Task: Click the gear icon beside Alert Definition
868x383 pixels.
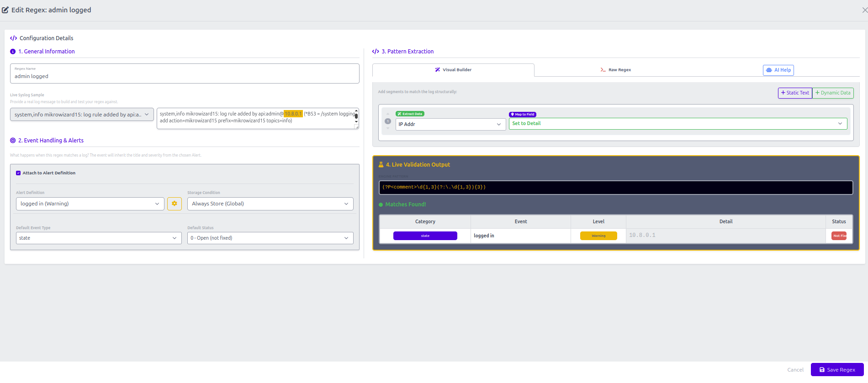Action: (175, 204)
